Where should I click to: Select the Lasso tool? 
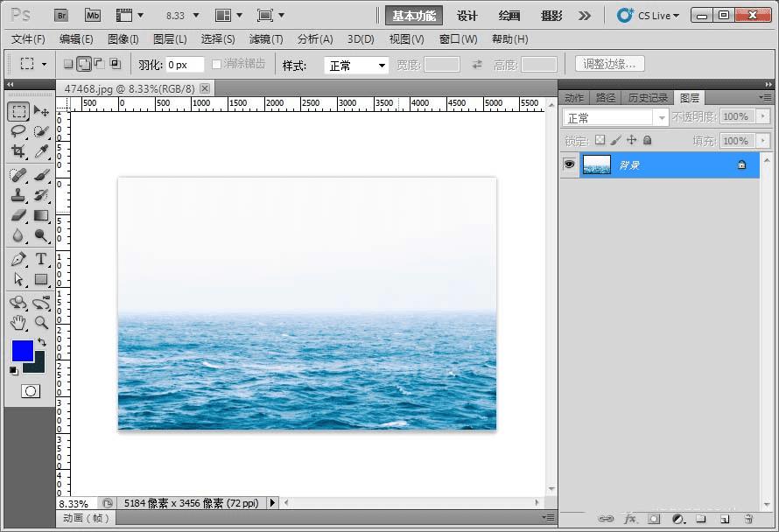18,131
